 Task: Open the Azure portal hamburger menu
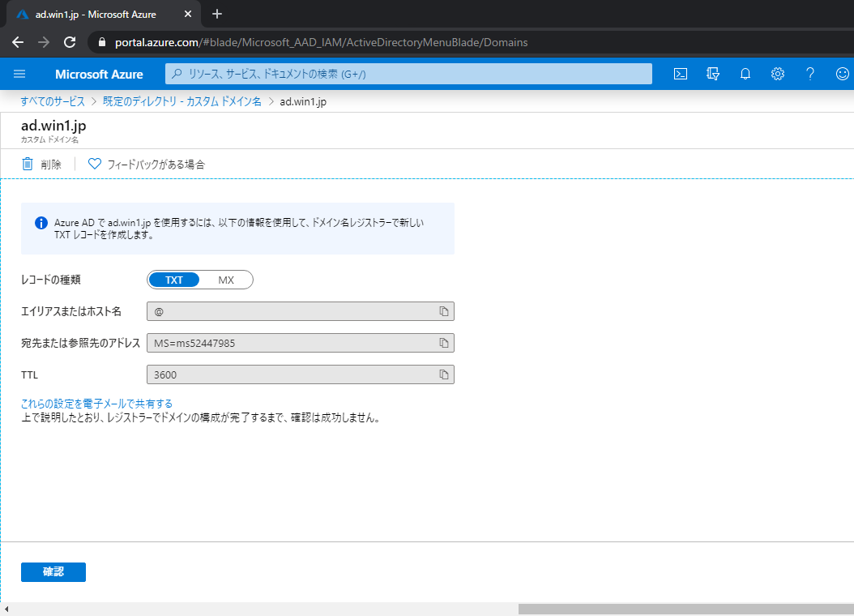(19, 74)
